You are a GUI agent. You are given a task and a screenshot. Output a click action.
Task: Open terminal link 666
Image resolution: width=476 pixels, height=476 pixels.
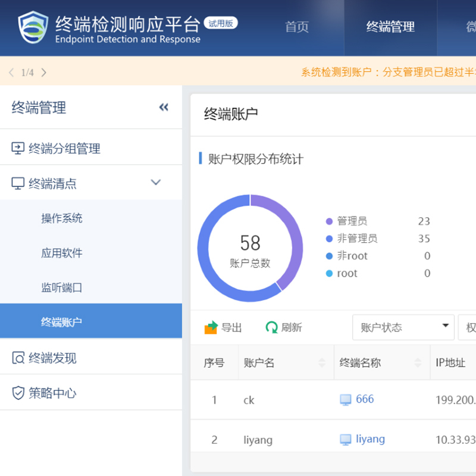point(365,399)
